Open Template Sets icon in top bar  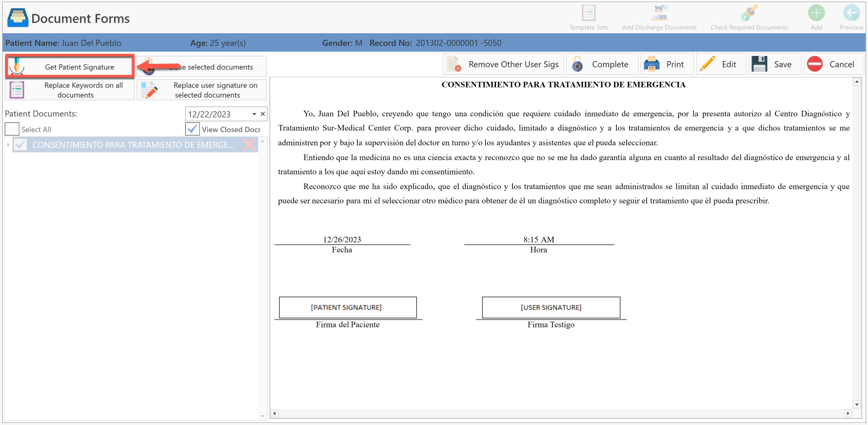point(588,13)
